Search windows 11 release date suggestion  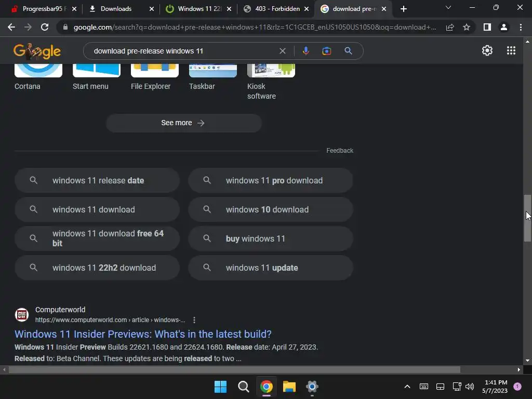point(97,180)
